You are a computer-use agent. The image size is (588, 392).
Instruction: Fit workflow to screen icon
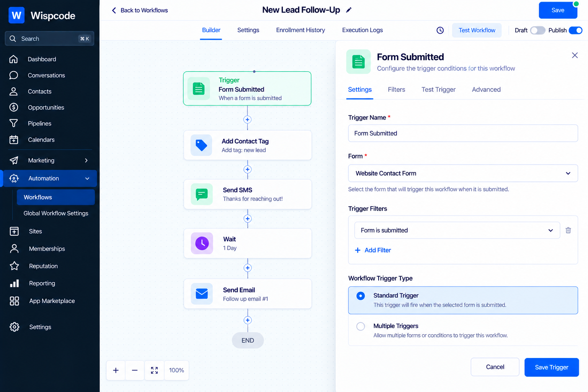(x=154, y=370)
